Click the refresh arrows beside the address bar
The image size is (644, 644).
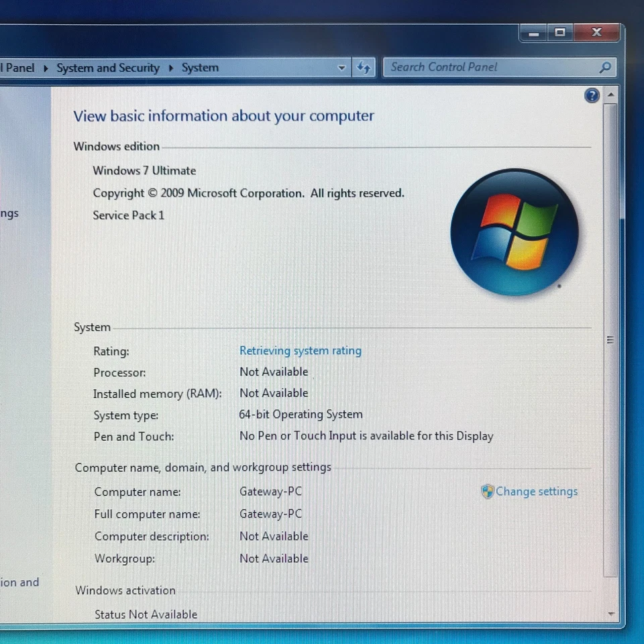point(364,68)
